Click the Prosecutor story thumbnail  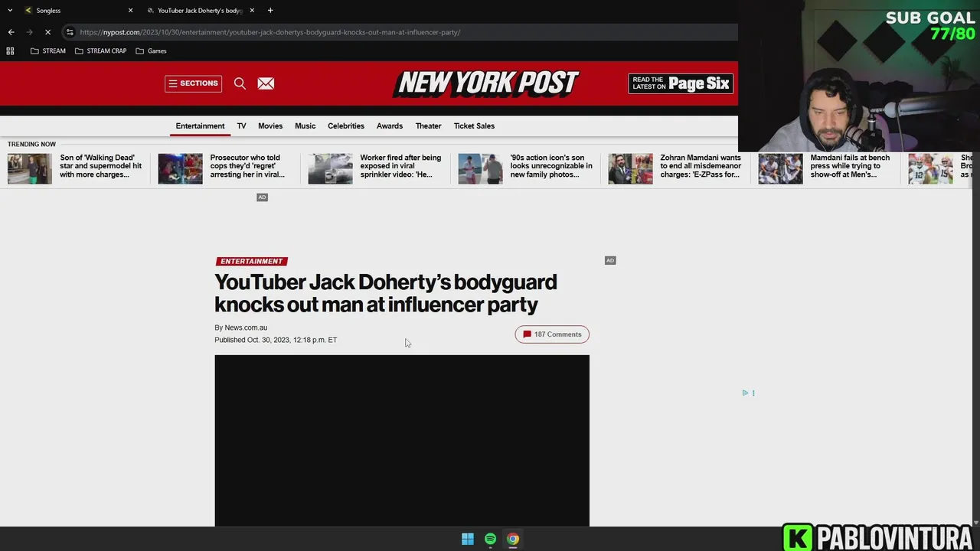(x=180, y=169)
